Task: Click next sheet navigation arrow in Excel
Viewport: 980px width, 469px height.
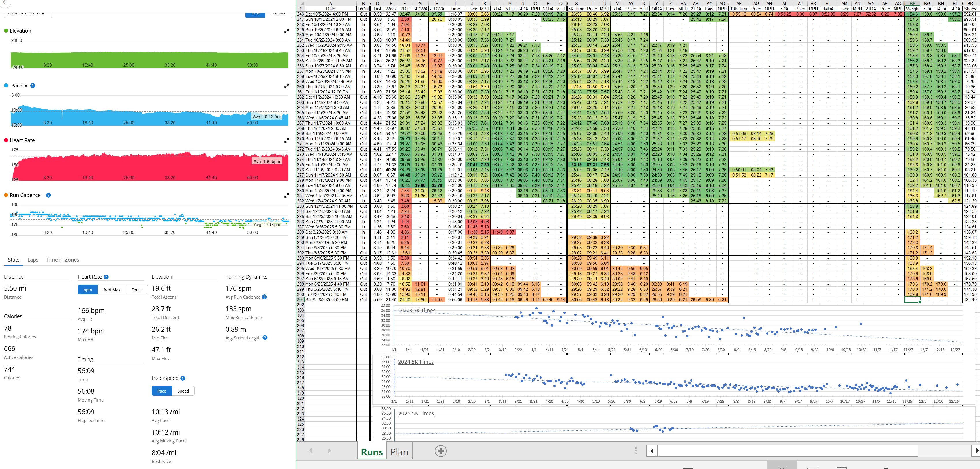Action: [x=329, y=451]
